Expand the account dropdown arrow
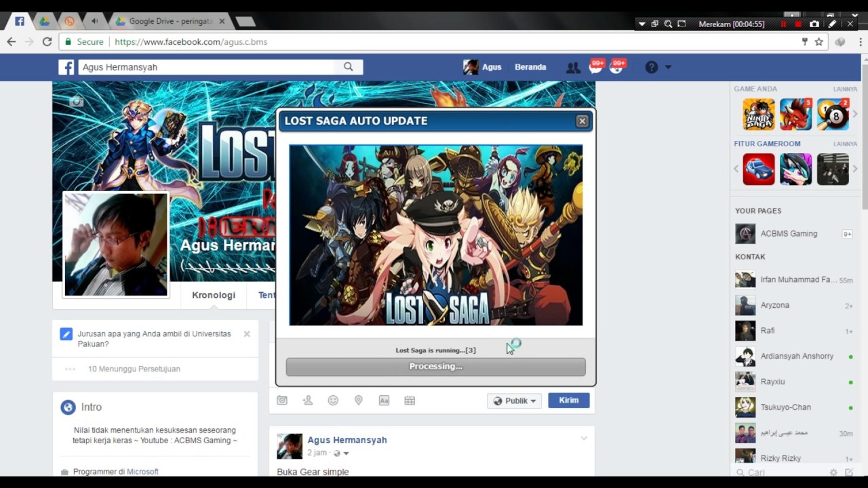The image size is (868, 488). pyautogui.click(x=668, y=67)
